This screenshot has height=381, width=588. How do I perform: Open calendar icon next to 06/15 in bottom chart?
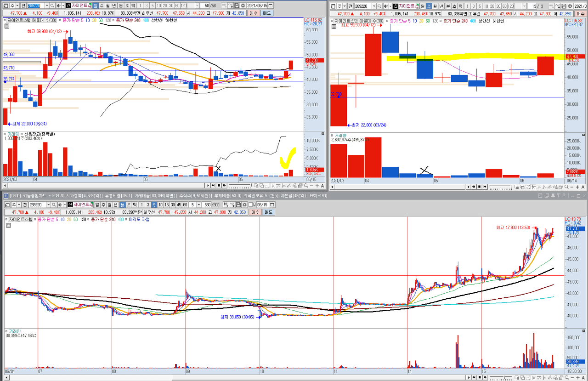(272, 204)
